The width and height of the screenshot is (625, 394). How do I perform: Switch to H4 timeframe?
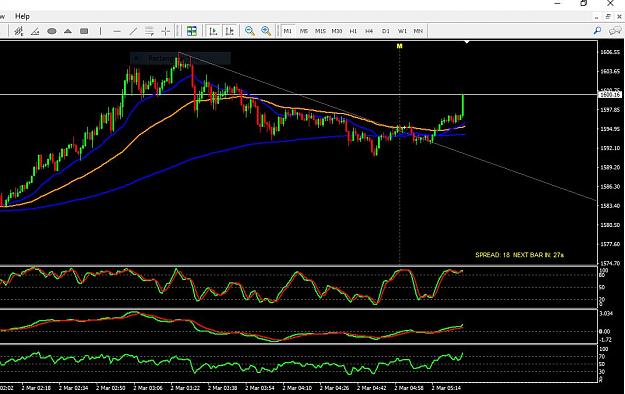coord(369,31)
